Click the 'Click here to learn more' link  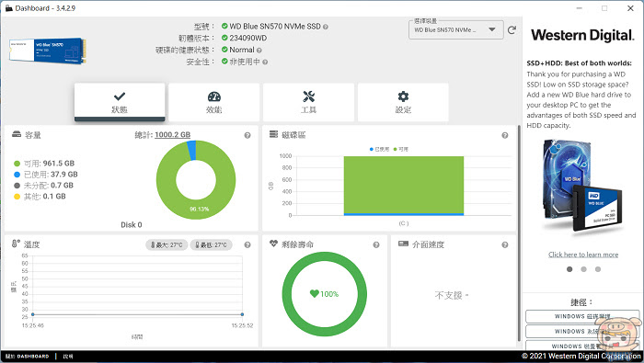click(582, 255)
